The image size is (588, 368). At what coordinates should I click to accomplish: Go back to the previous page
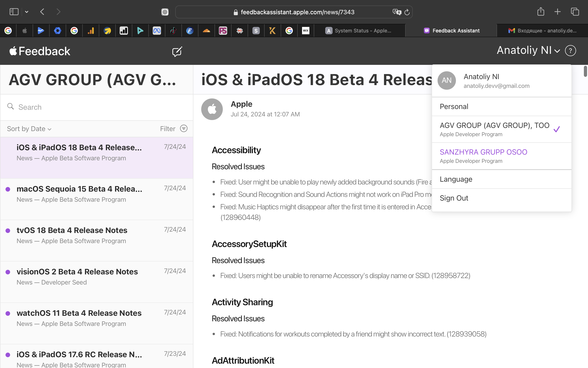[x=42, y=12]
